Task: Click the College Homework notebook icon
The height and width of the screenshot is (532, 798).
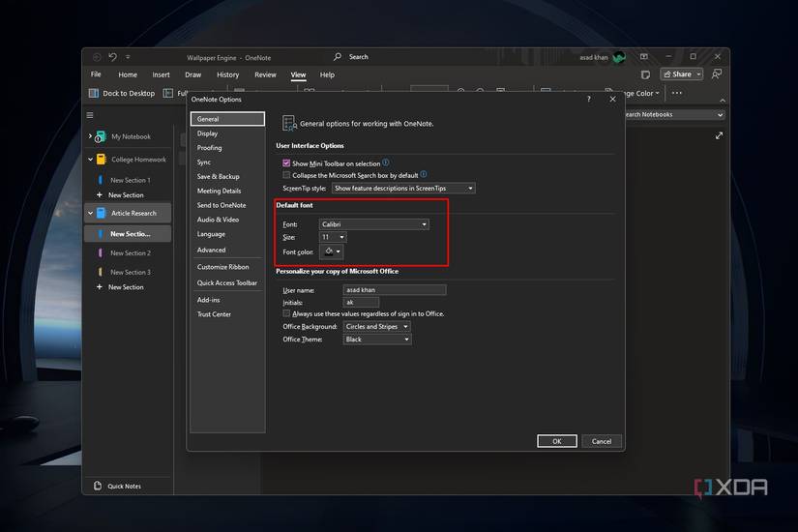Action: pyautogui.click(x=101, y=160)
